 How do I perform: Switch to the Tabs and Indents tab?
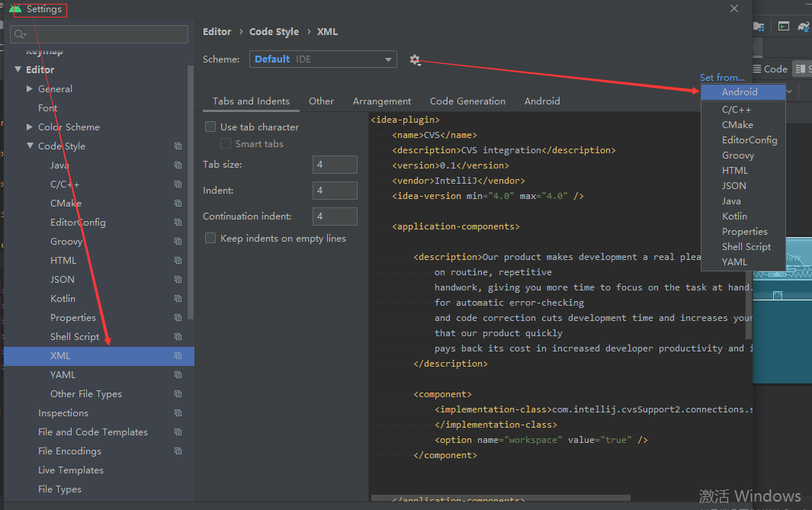(x=251, y=101)
